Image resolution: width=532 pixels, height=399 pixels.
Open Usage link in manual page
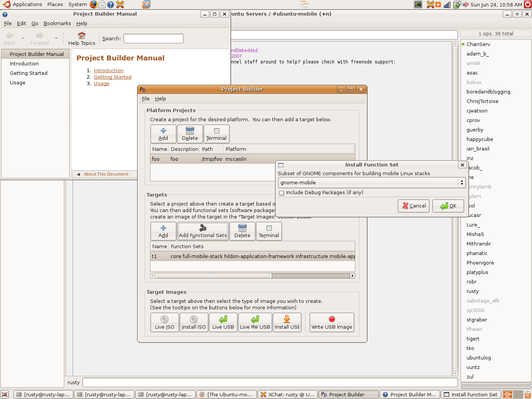click(101, 83)
